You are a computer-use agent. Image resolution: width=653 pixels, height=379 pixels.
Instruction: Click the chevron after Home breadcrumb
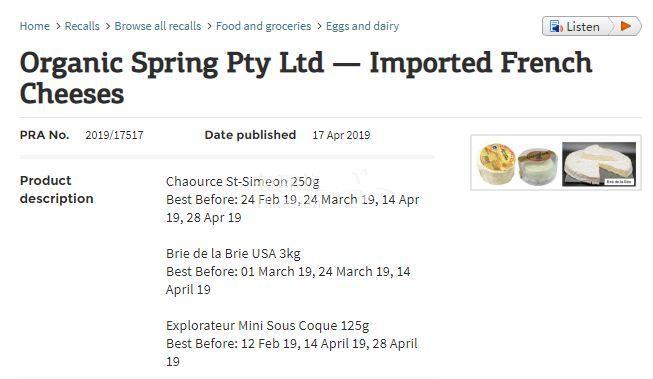(57, 27)
